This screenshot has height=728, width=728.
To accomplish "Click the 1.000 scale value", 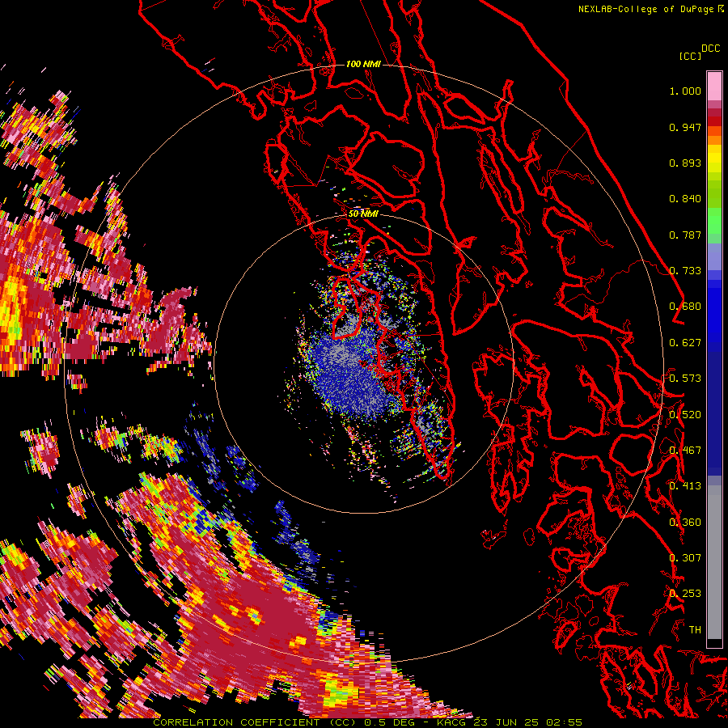I will pyautogui.click(x=685, y=91).
